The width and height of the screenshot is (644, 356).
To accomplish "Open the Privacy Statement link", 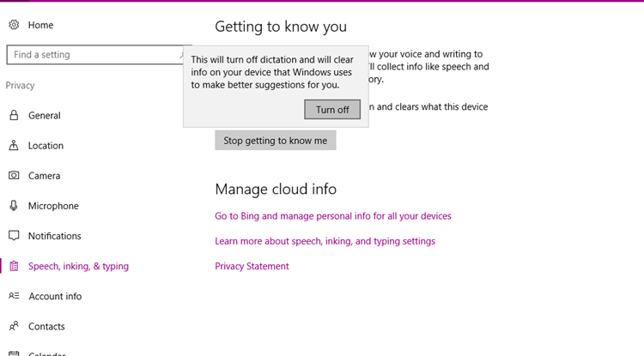I will 252,266.
